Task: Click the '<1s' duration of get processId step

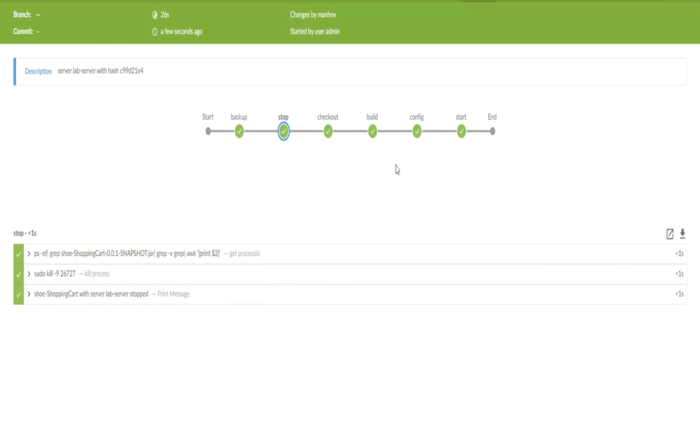Action: pyautogui.click(x=679, y=254)
